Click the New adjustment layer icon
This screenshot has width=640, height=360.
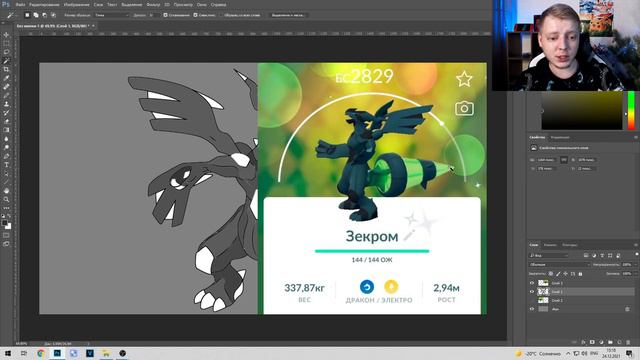[601, 342]
